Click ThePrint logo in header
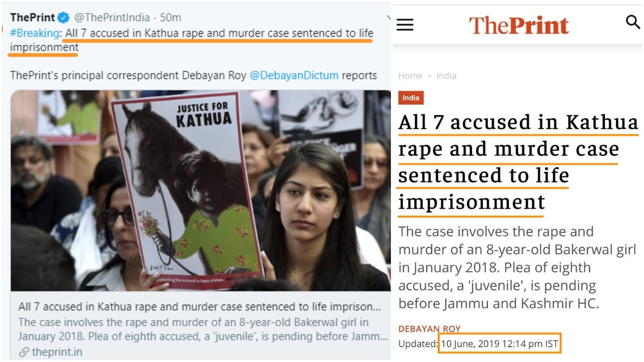The width and height of the screenshot is (644, 362). pos(519,25)
